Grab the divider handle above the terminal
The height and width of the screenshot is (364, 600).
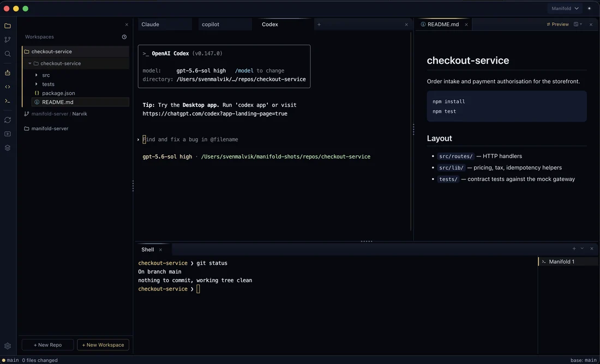click(x=367, y=241)
